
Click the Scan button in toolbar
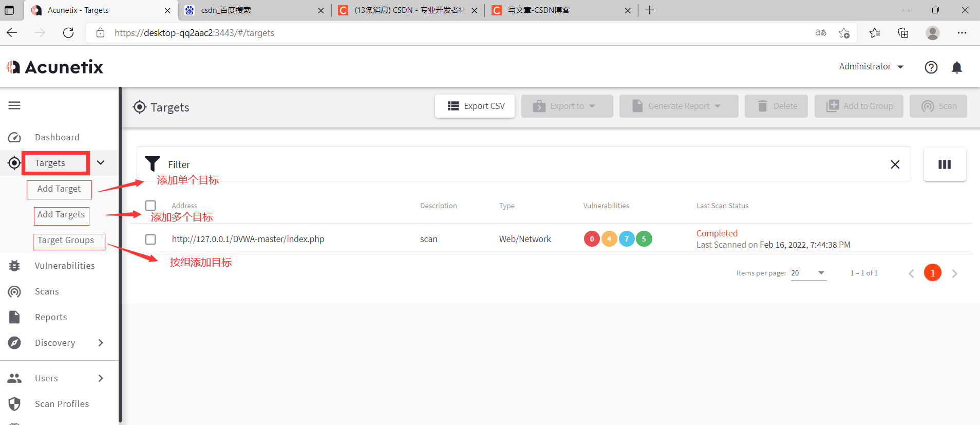coord(938,106)
